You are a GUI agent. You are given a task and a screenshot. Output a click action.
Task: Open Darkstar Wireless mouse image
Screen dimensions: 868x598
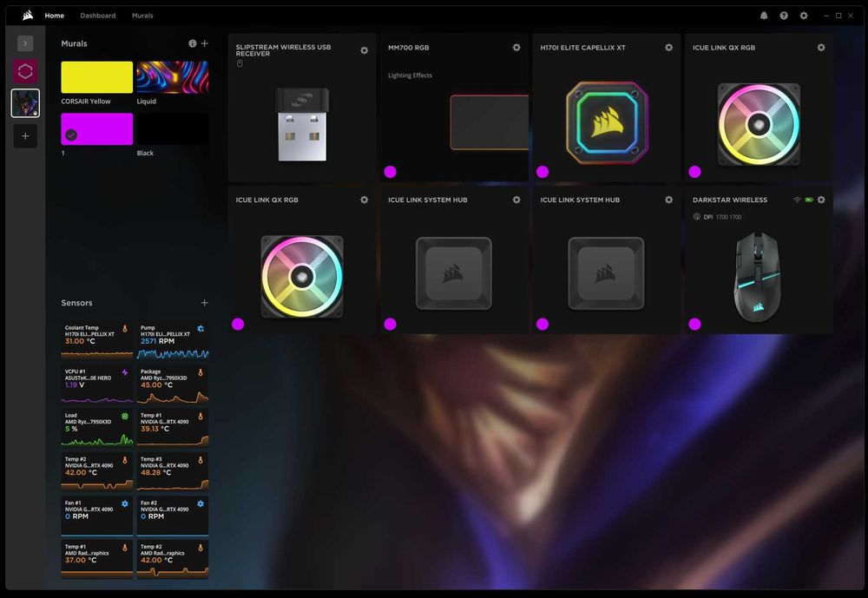tap(757, 277)
